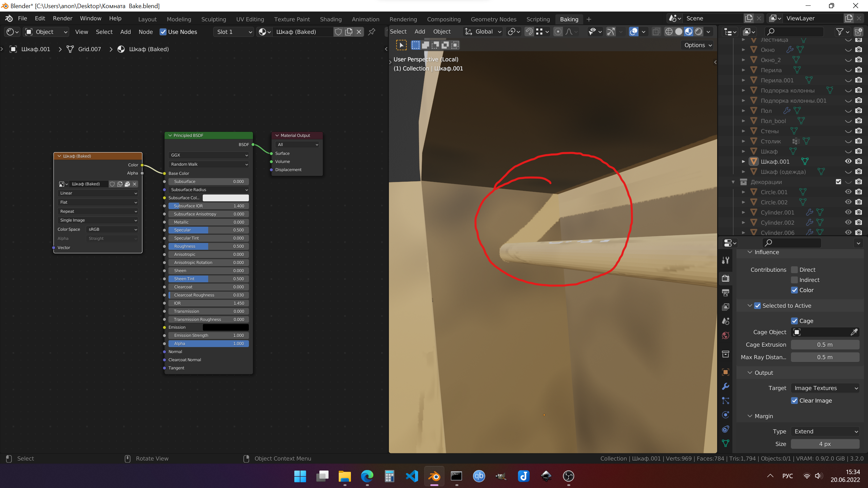Switch to the Shading workspace tab
The height and width of the screenshot is (488, 868).
[331, 19]
